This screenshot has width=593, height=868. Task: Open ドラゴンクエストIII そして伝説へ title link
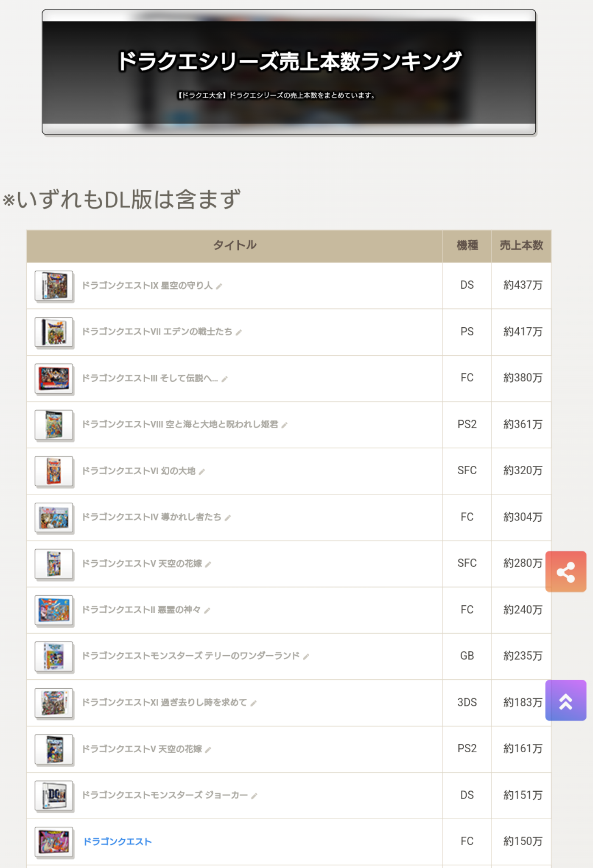150,378
